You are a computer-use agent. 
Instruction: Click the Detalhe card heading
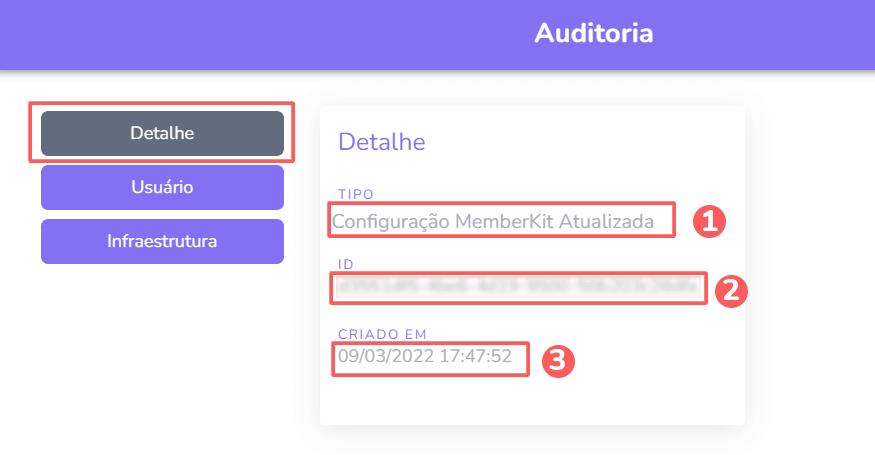[382, 142]
